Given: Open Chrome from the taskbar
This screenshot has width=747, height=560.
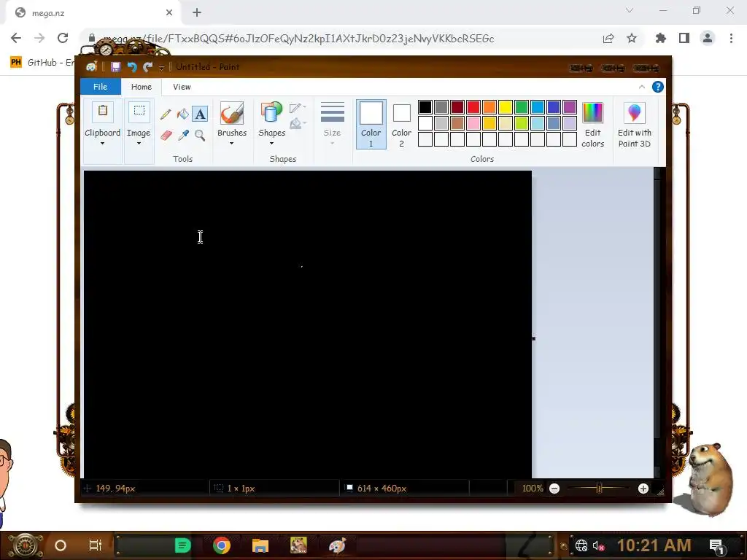Looking at the screenshot, I should coord(222,545).
